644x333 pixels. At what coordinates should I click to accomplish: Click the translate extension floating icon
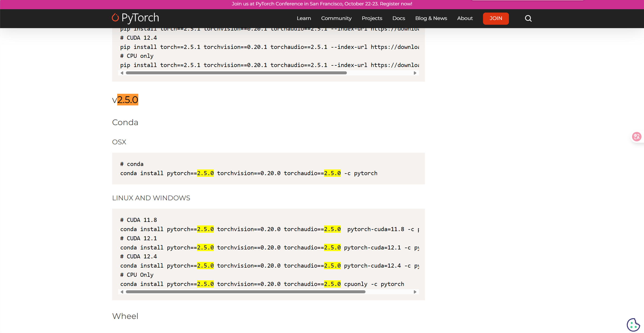point(636,136)
